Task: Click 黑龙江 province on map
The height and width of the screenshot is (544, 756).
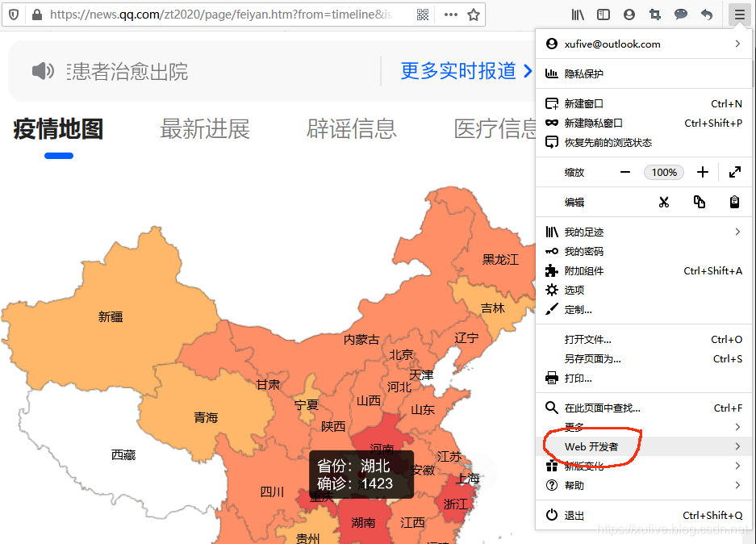Action: 500,259
